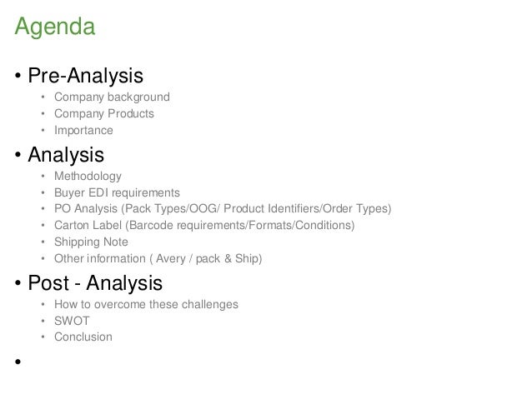Click the Company background bullet
Image resolution: width=532 pixels, height=399 pixels.
112,97
